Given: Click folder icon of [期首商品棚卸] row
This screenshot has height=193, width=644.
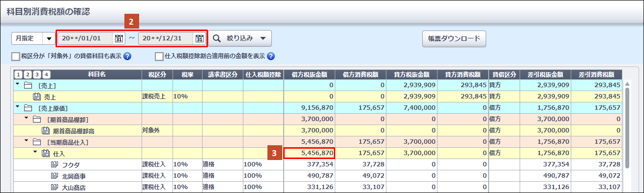Looking at the screenshot, I should [x=36, y=120].
